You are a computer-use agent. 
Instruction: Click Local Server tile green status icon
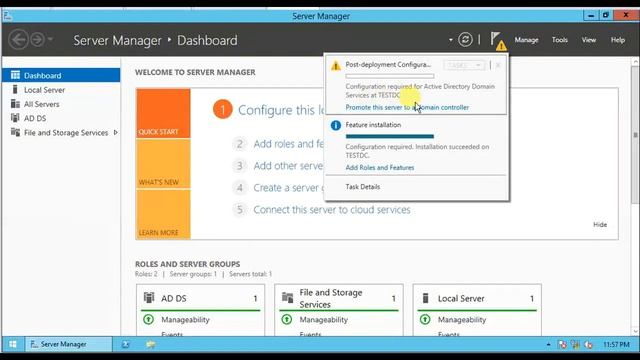pos(425,319)
